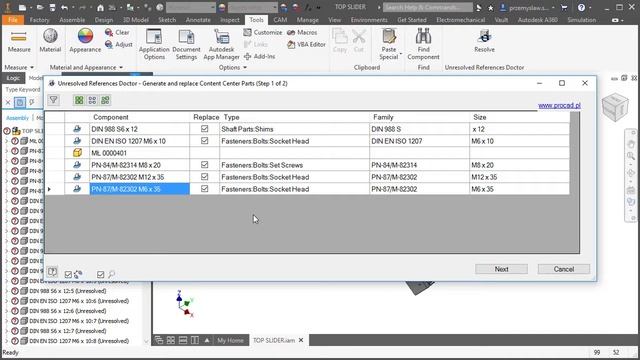Expand DIN EN ISO 1207 M6 x 10:7 node
This screenshot has height=360, width=640.
pyautogui.click(x=6, y=321)
